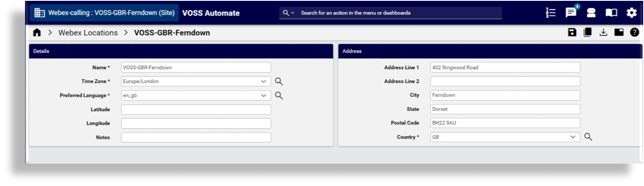Click the Address Line 2 field
The width and height of the screenshot is (644, 186).
(x=505, y=81)
